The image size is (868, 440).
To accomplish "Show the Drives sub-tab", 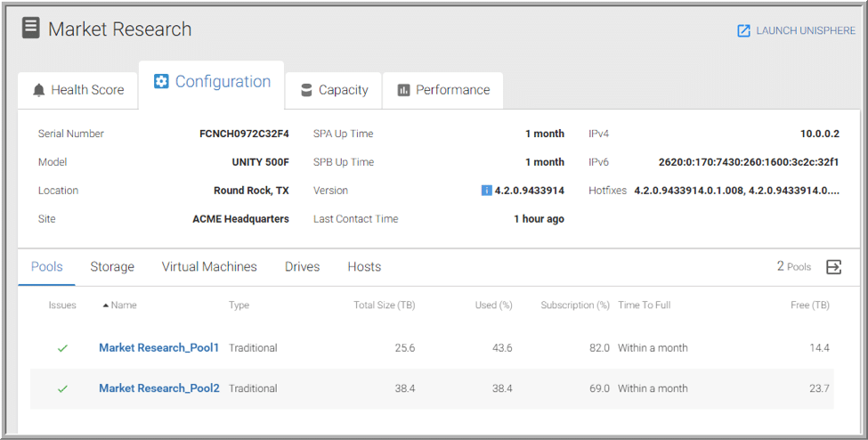I will [303, 266].
